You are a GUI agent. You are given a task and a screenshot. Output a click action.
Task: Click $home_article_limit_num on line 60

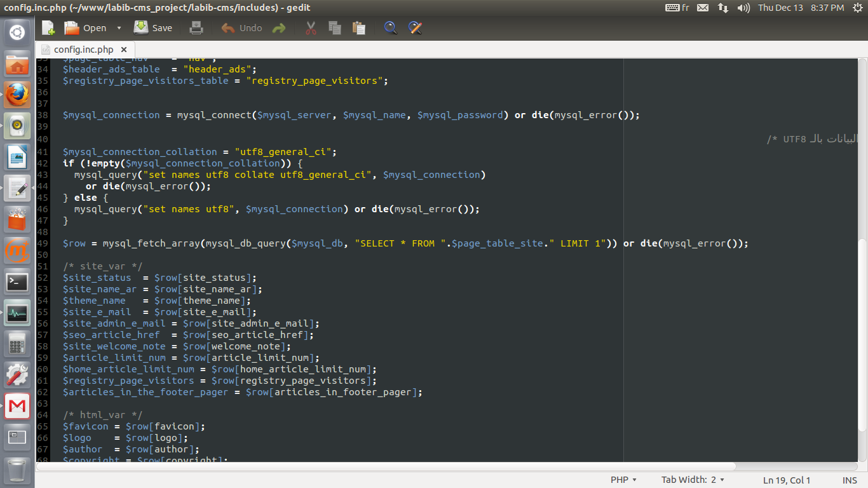pos(128,369)
